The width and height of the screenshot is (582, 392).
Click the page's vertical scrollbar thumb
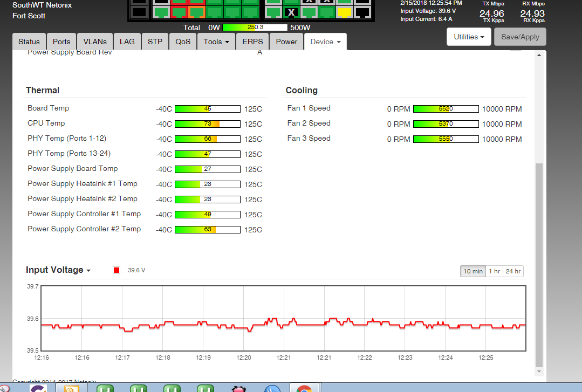539,264
